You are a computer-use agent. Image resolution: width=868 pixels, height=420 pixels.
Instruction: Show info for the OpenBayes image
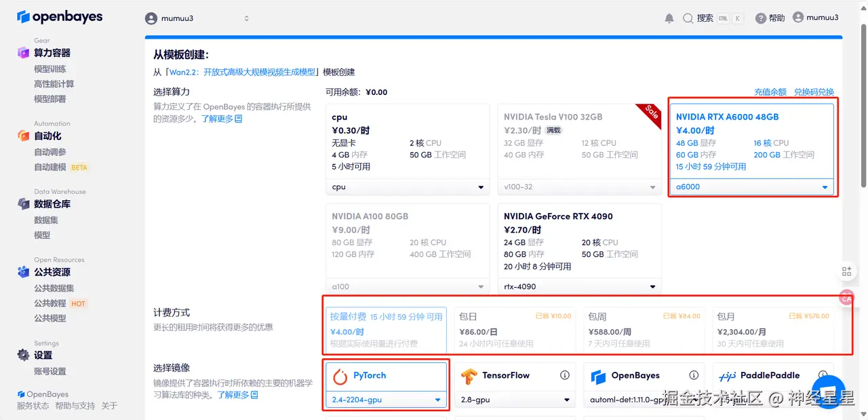tap(694, 375)
